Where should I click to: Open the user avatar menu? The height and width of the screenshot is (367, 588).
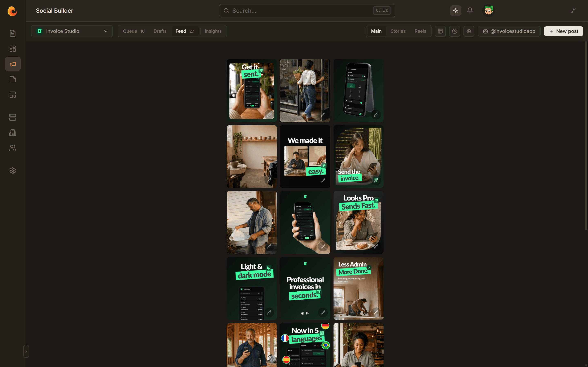tap(488, 11)
